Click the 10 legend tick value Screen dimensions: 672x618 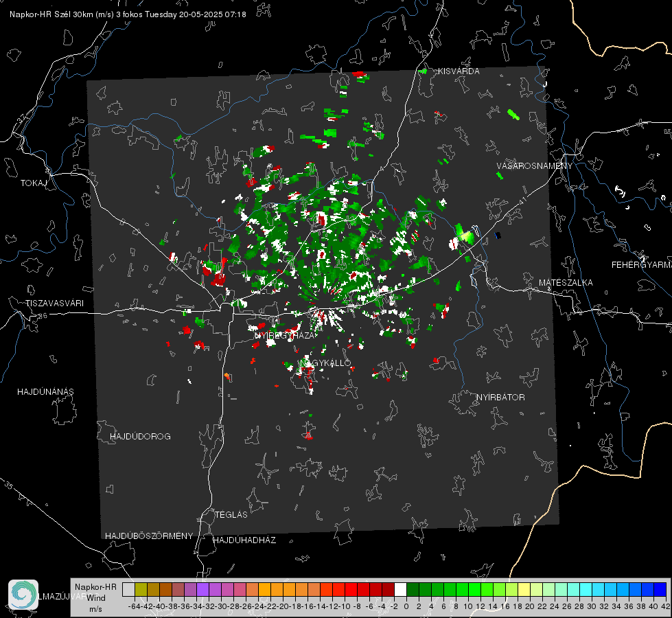click(468, 606)
